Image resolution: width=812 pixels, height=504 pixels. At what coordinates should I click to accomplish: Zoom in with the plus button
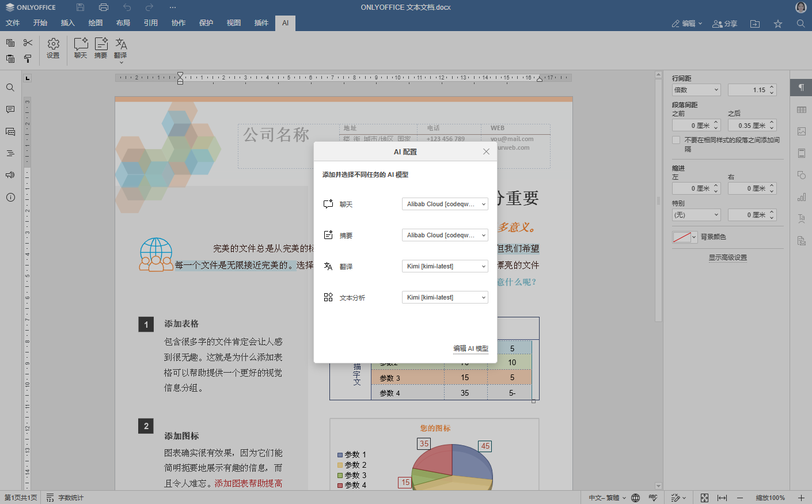[801, 498]
